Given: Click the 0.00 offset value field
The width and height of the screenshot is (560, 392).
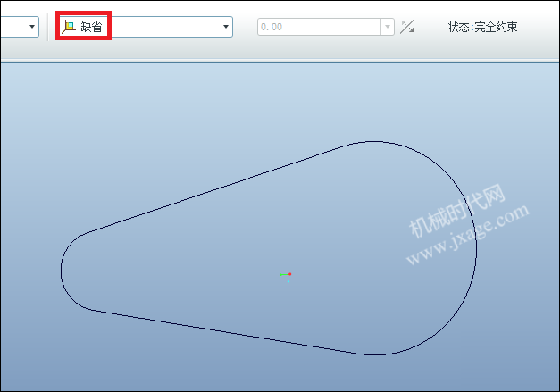Looking at the screenshot, I should (319, 27).
